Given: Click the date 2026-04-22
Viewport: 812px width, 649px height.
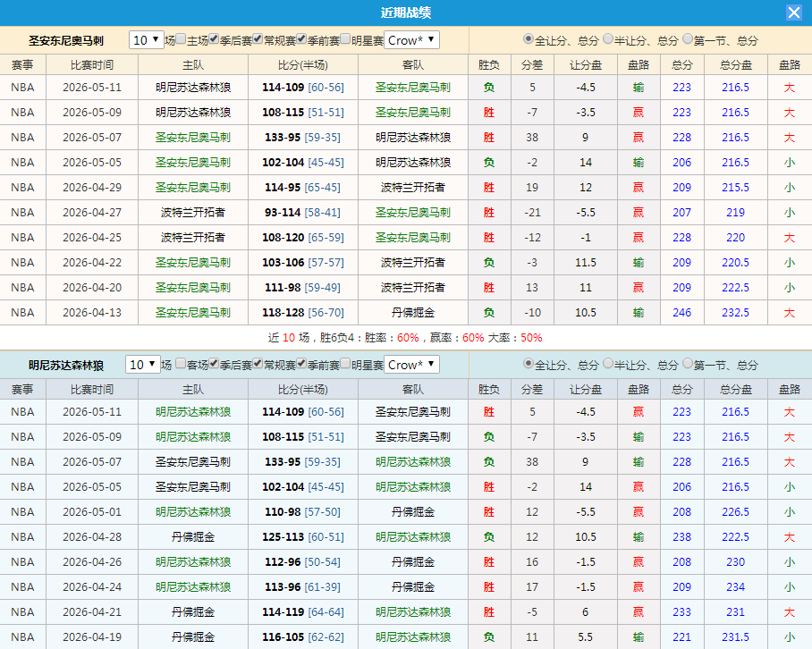Looking at the screenshot, I should (x=92, y=263).
